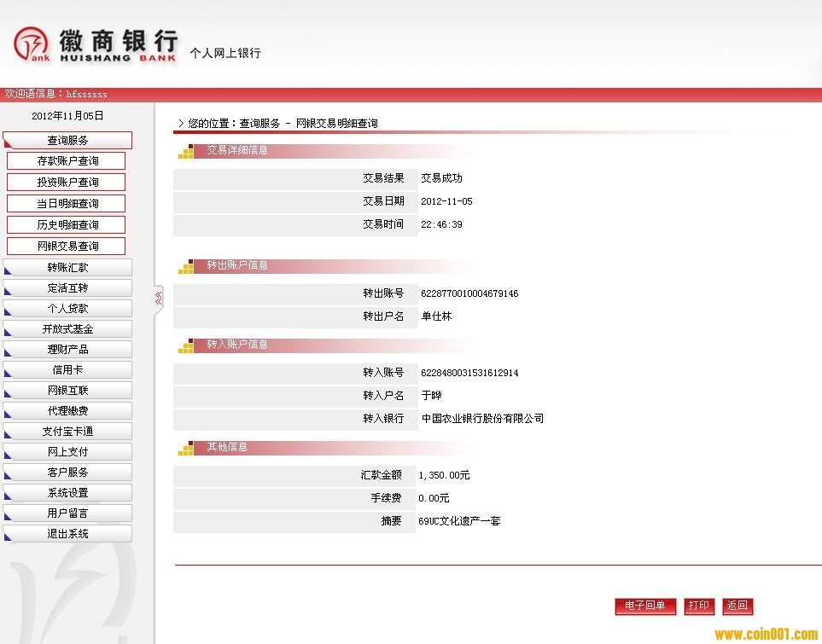
Task: Click the icon beside 其他信息 header
Action: click(185, 448)
